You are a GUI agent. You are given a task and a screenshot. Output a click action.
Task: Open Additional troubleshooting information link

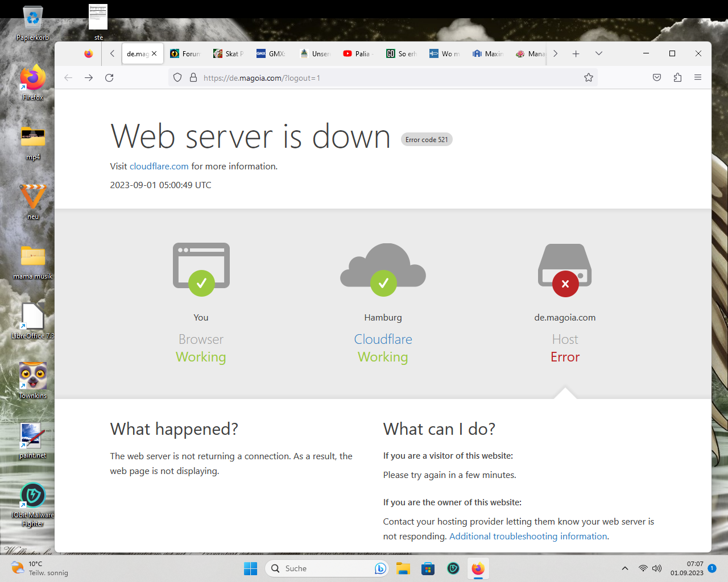tap(528, 537)
